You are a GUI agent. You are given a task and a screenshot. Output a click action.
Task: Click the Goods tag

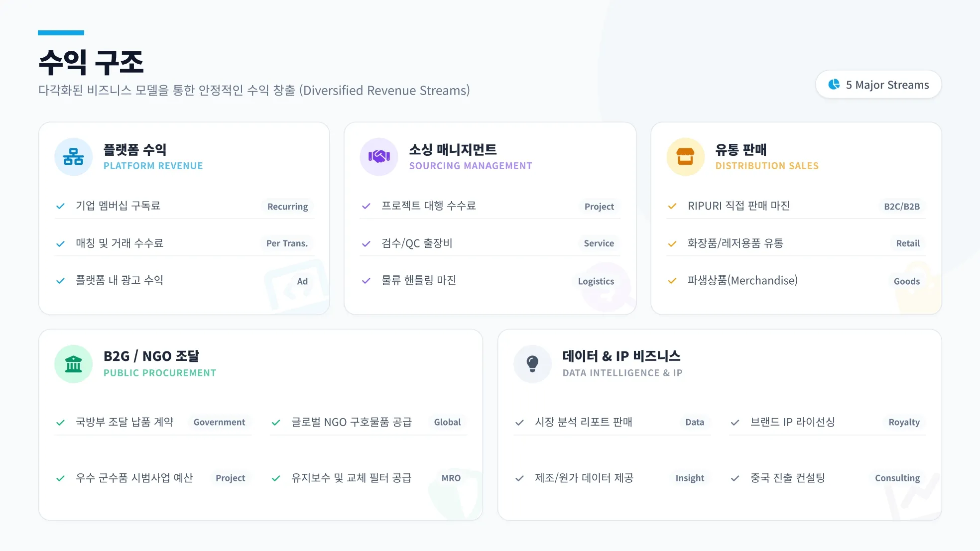[x=906, y=281]
